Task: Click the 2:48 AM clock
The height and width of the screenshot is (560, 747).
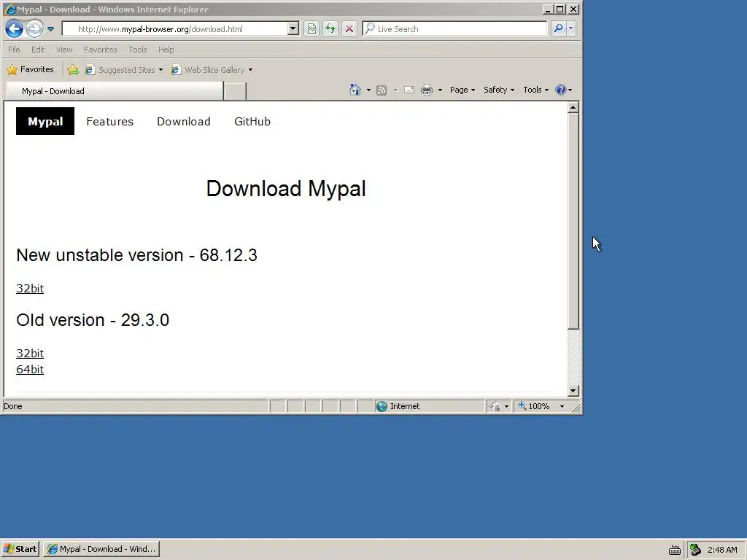Action: click(722, 550)
